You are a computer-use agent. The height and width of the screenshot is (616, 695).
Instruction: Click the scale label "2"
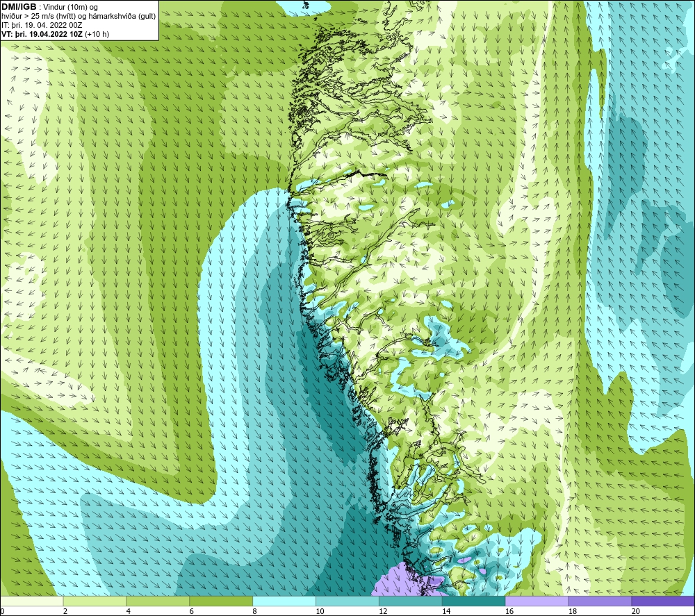coord(65,611)
